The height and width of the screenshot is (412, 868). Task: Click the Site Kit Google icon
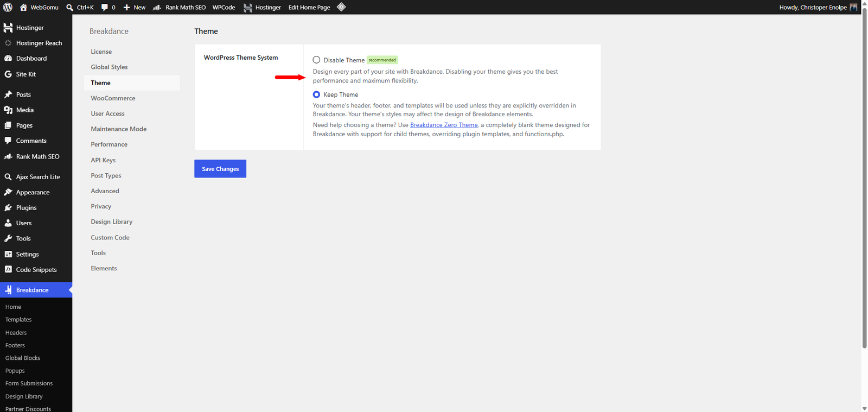pyautogui.click(x=8, y=74)
